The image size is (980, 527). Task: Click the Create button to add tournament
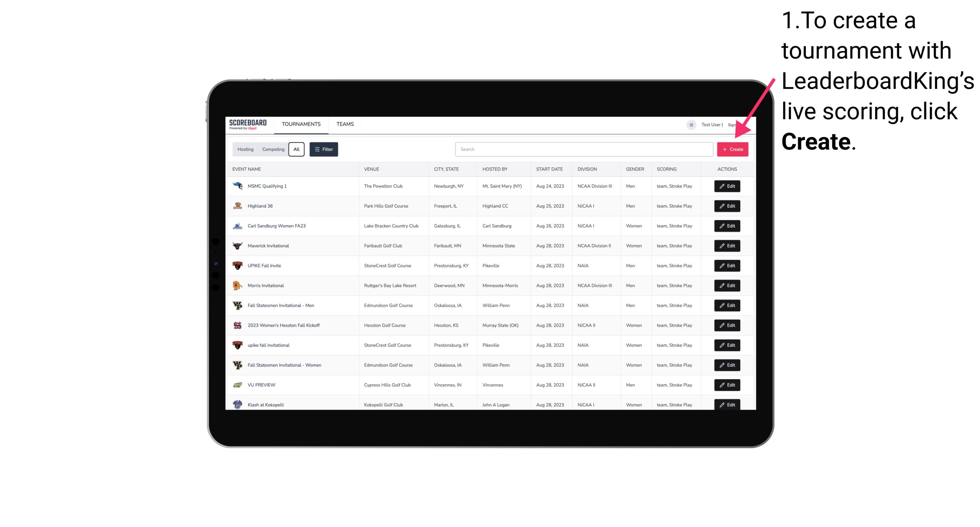pyautogui.click(x=732, y=149)
